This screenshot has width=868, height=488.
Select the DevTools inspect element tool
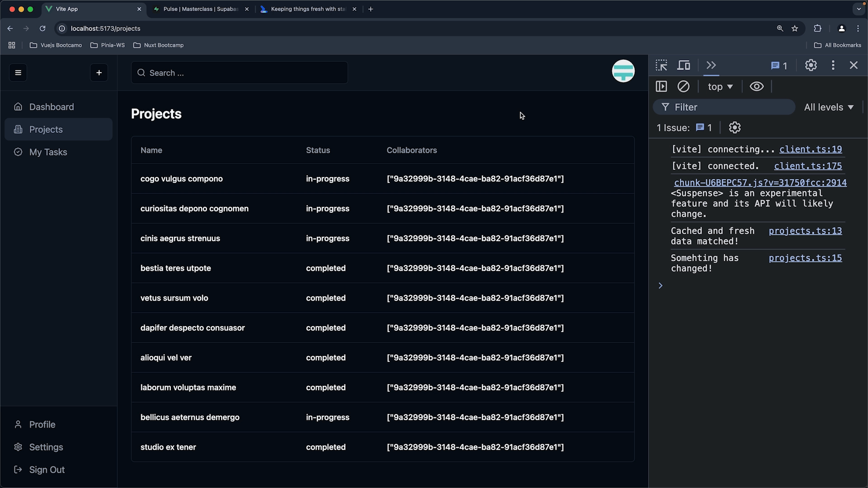point(661,66)
